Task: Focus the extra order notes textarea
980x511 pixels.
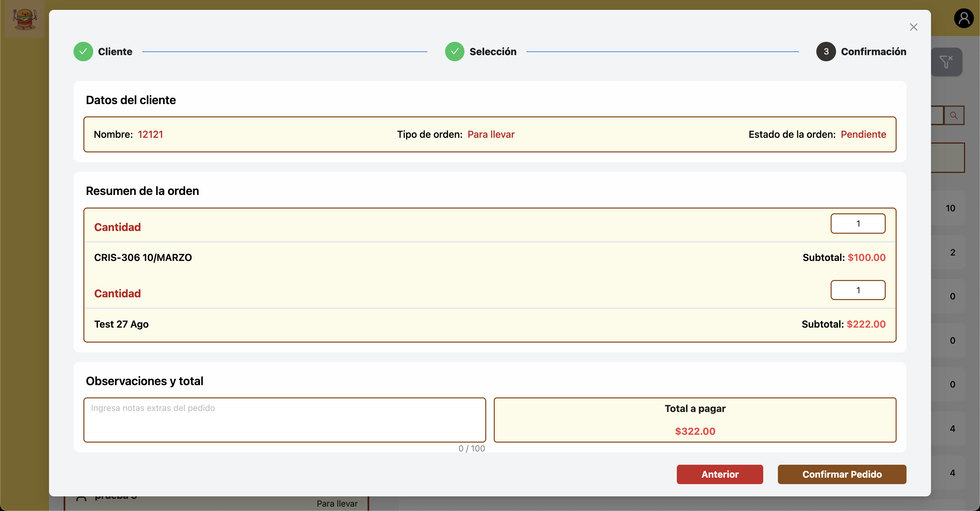Action: click(284, 420)
